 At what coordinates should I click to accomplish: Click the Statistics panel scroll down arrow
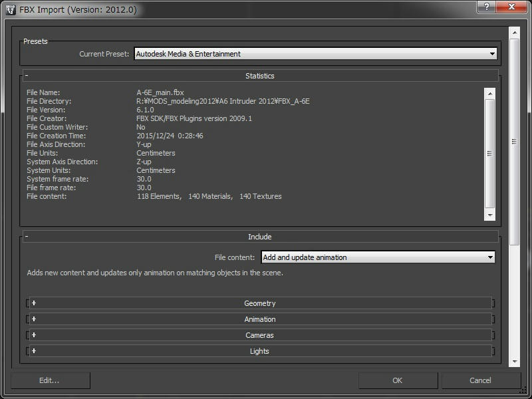tap(490, 215)
